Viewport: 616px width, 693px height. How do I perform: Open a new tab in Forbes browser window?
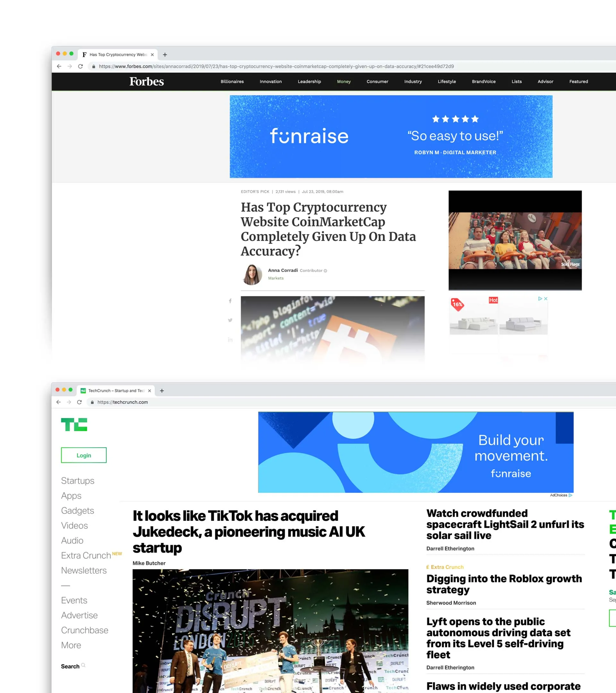(x=165, y=55)
